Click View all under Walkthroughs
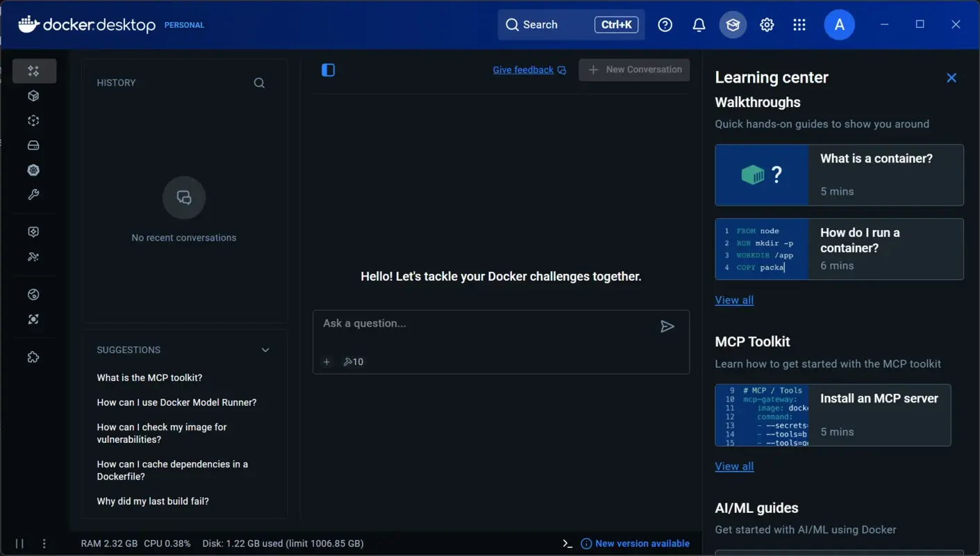The width and height of the screenshot is (980, 556). coord(734,300)
